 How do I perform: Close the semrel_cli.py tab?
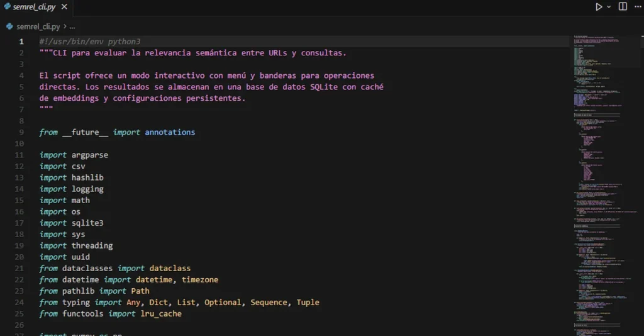(64, 7)
